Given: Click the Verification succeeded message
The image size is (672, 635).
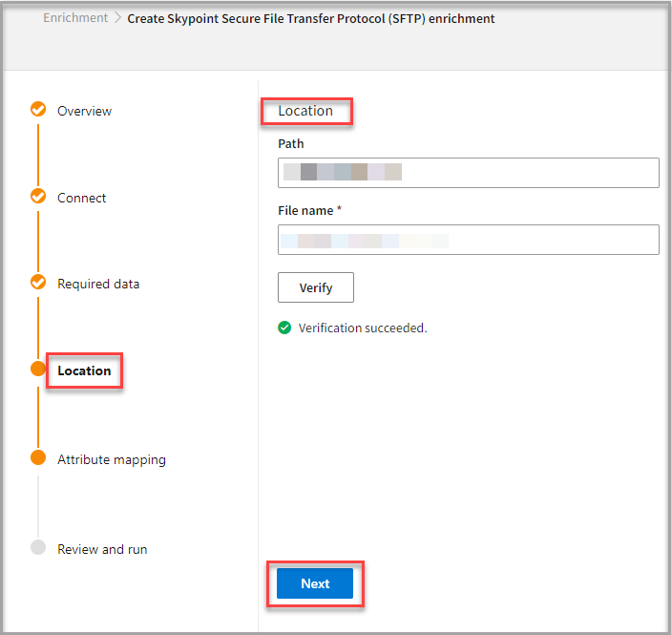Looking at the screenshot, I should click(x=363, y=328).
